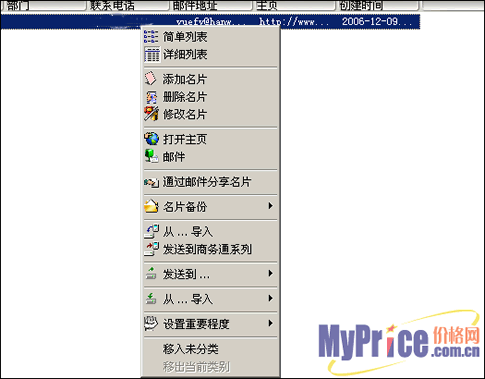This screenshot has width=485, height=379.
Task: Click the 名片备份 folder icon
Action: tap(151, 206)
